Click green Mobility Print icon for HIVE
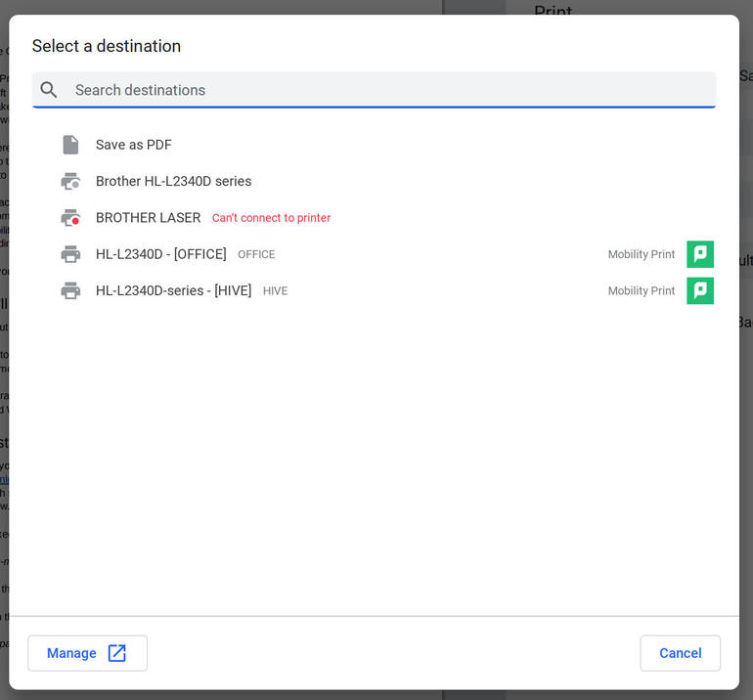Image resolution: width=753 pixels, height=700 pixels. 700,290
